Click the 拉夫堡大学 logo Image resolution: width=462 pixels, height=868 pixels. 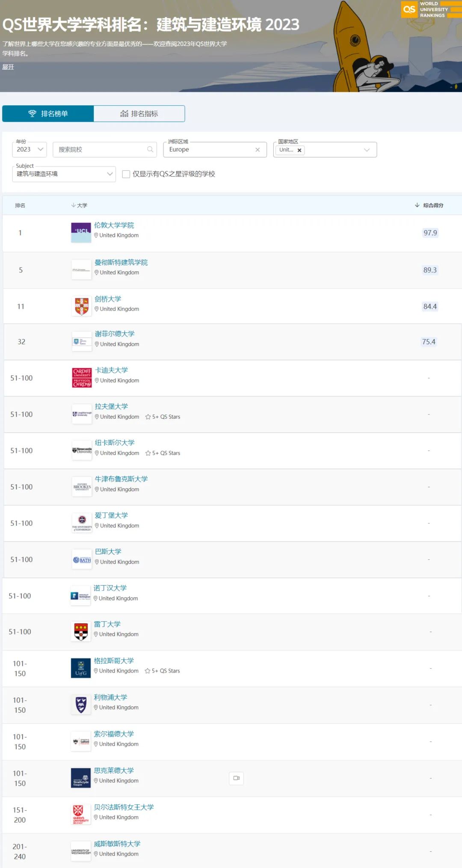point(82,414)
